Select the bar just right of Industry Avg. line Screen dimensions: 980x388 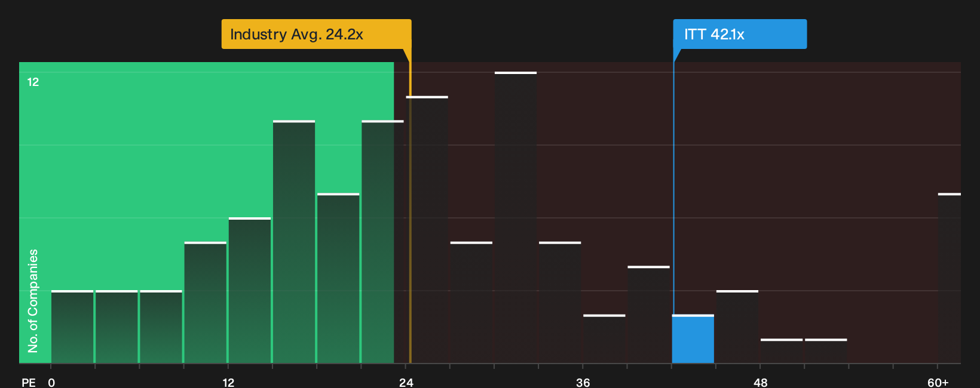427,229
